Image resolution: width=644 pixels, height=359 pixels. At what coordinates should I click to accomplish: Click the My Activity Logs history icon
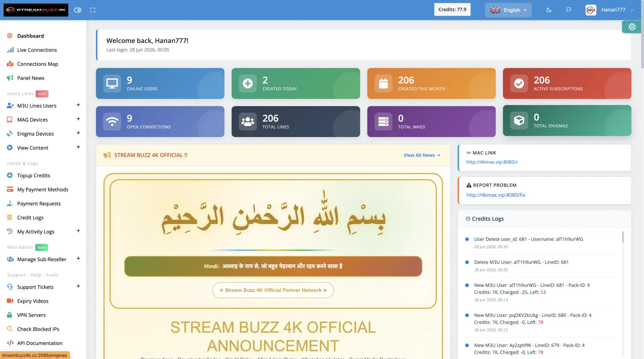10,232
